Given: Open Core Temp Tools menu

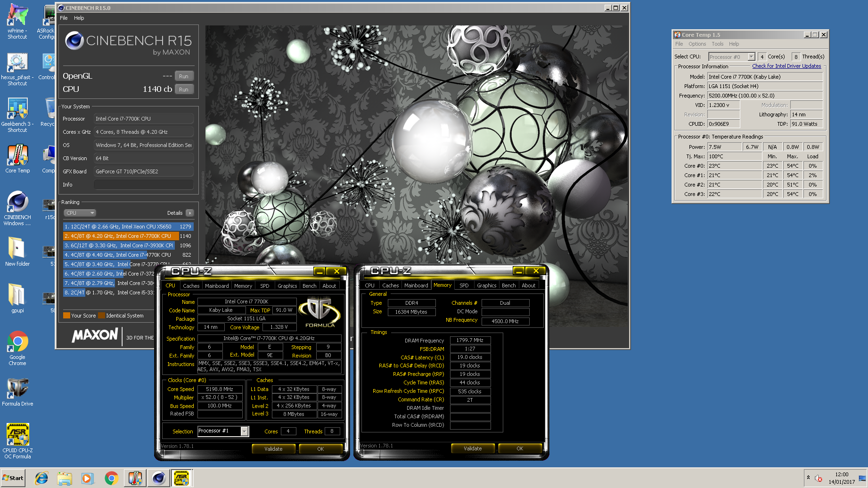Looking at the screenshot, I should 717,44.
